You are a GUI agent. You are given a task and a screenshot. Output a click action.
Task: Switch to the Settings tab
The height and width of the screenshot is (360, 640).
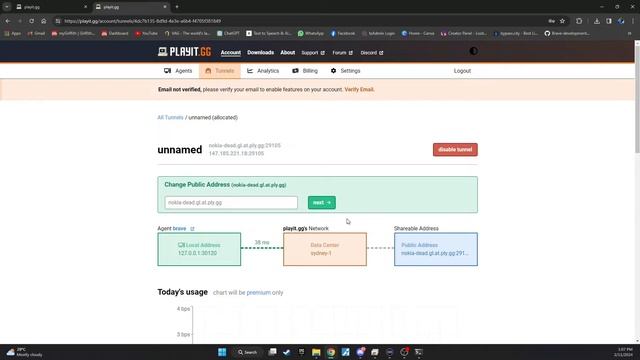click(345, 71)
